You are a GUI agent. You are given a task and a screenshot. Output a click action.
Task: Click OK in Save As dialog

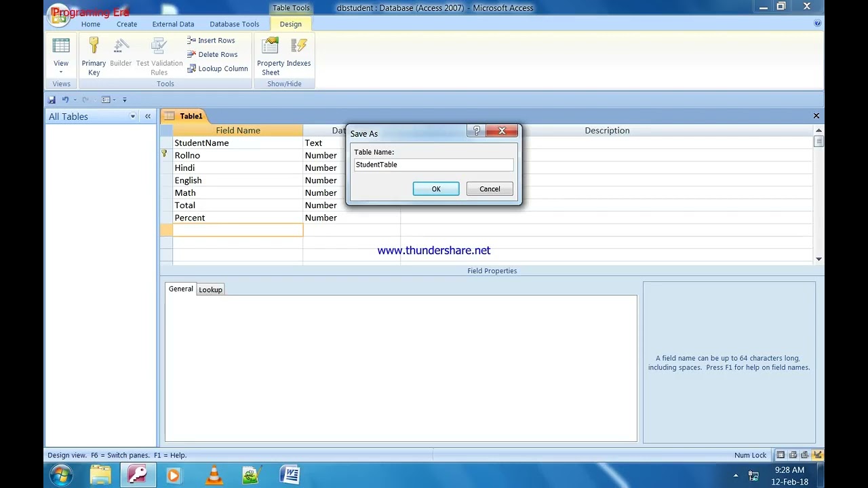pyautogui.click(x=436, y=189)
